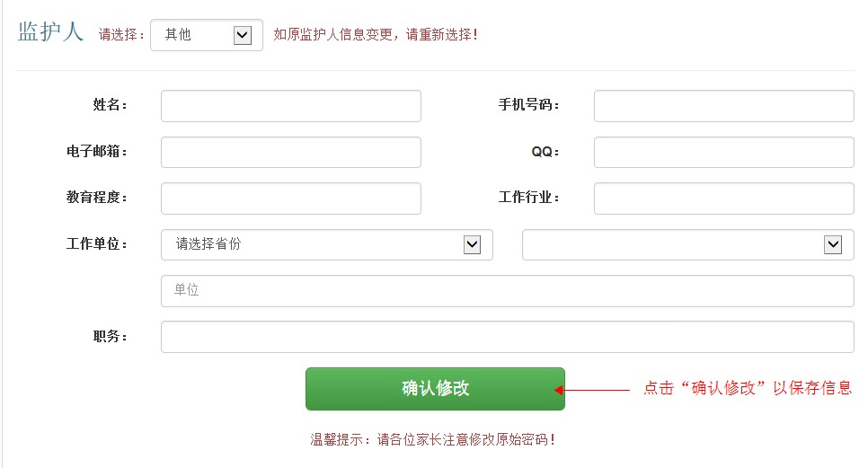Click the 如原监护人信息变更 notice text
The width and height of the screenshot is (868, 468).
[376, 35]
